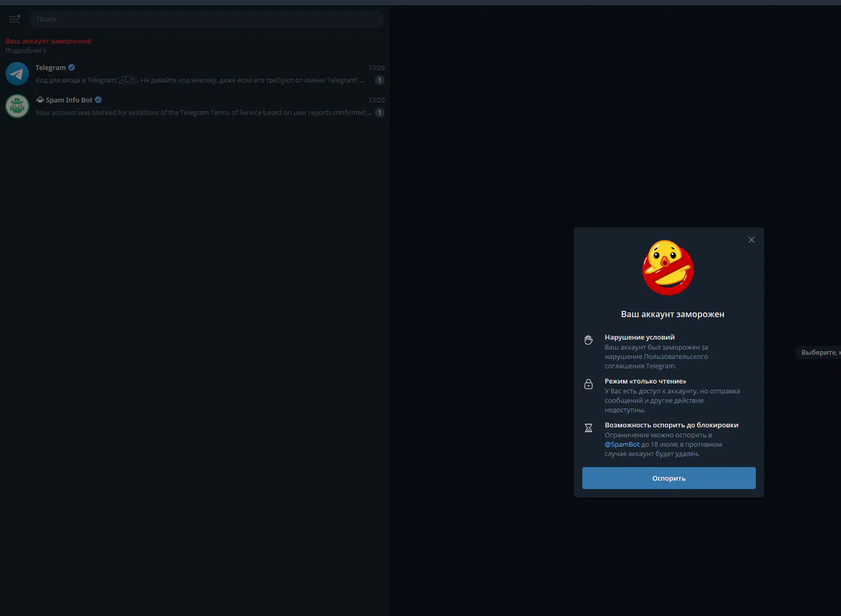Open the Telegram service chat
Viewport: 841px width, 616px height.
194,74
